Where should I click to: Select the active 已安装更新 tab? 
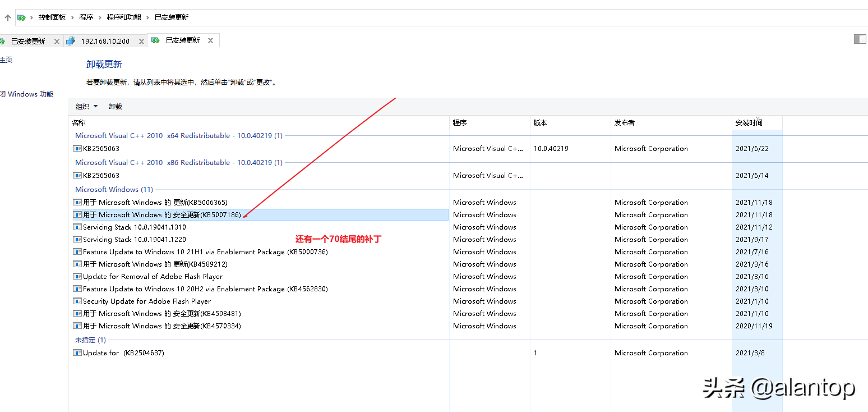183,40
